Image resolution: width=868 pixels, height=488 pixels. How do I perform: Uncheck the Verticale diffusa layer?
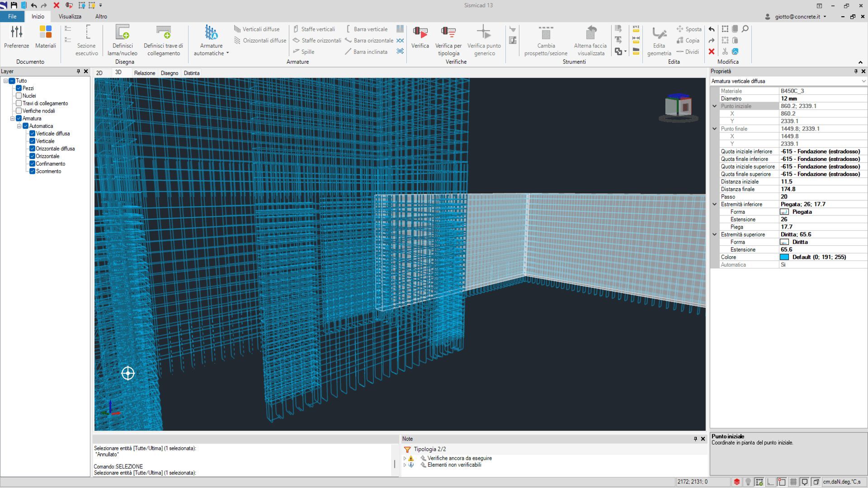pos(33,134)
